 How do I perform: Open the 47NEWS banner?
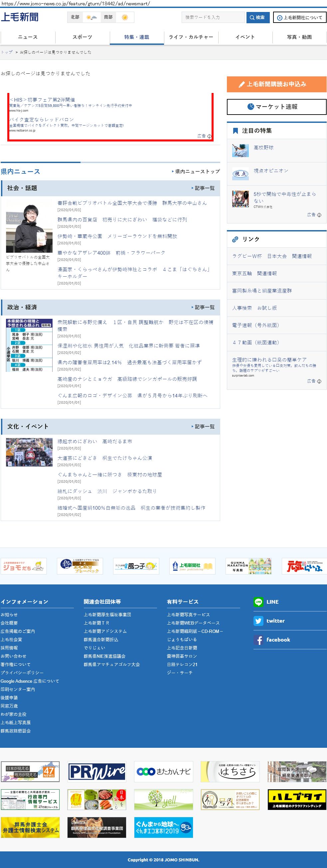pyautogui.click(x=30, y=771)
